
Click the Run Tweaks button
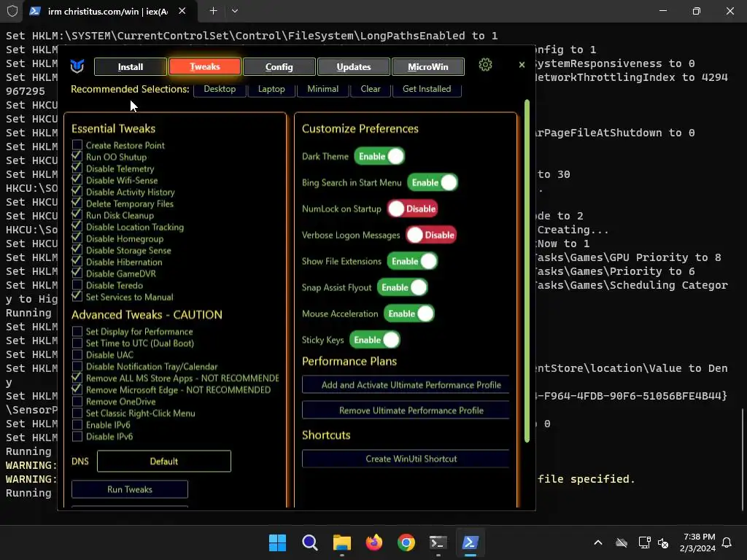(x=130, y=489)
